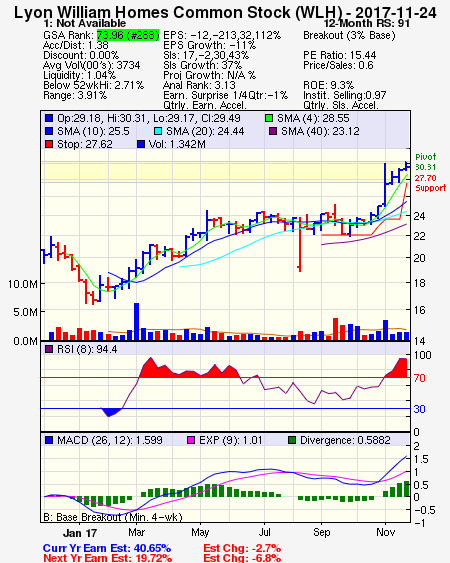Image resolution: width=450 pixels, height=563 pixels.
Task: Click the Sls: 17,-2,30,43% text
Action: point(206,55)
